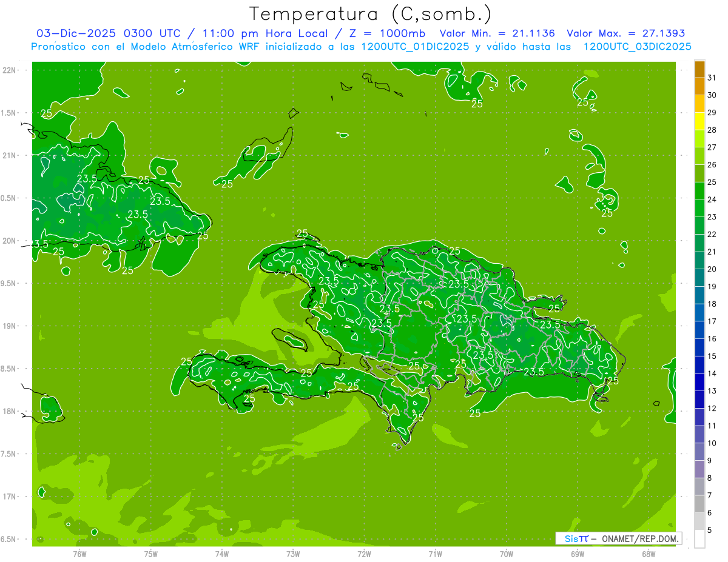Click the legend value "28"
Image resolution: width=728 pixels, height=562 pixels.
(712, 130)
